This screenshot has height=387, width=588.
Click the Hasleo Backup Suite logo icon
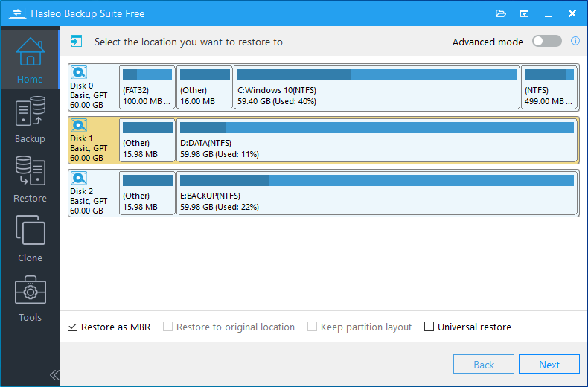point(17,13)
